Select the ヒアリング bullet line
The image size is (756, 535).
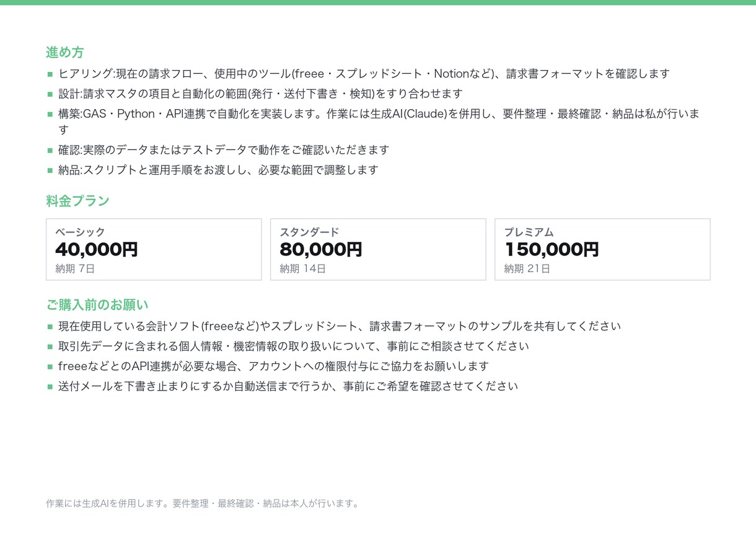click(x=364, y=74)
